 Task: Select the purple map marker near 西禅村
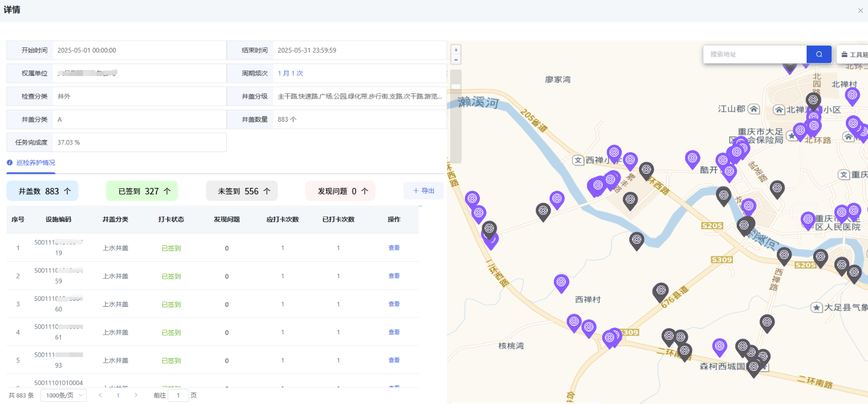tap(561, 282)
